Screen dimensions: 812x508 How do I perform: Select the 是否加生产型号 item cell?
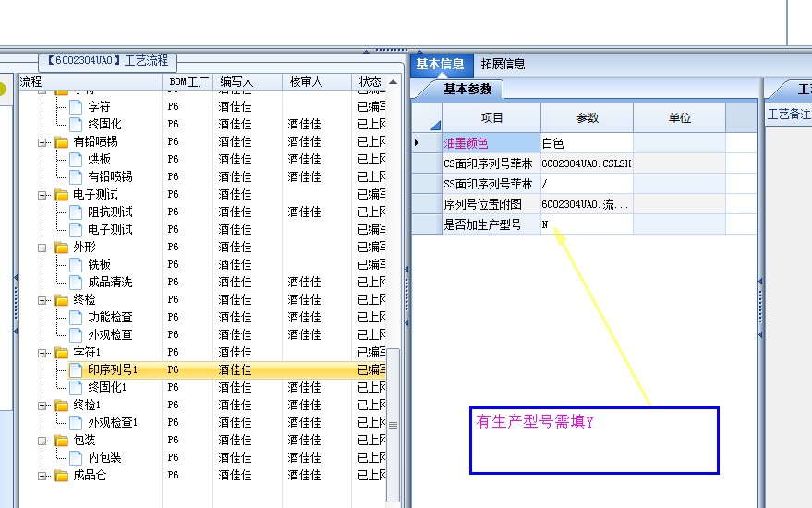coord(491,224)
